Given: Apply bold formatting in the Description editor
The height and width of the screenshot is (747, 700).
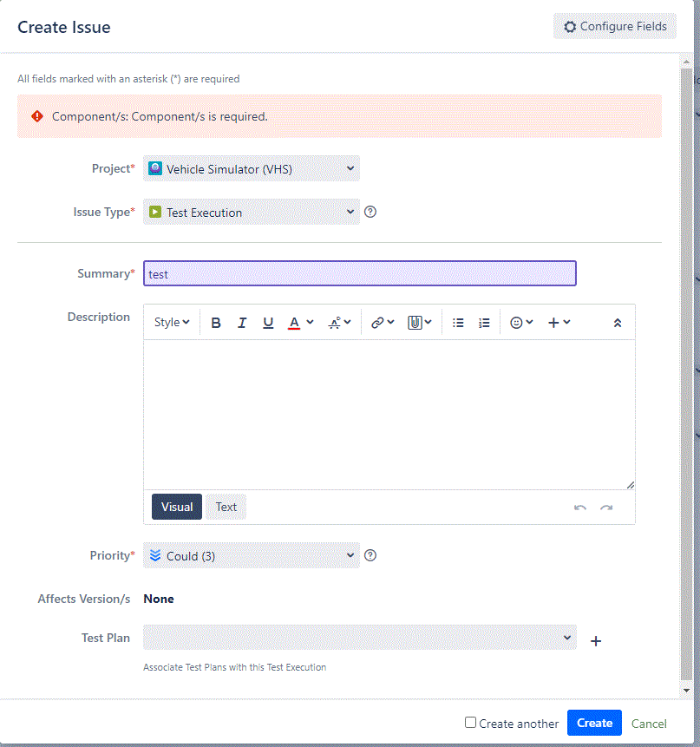Looking at the screenshot, I should point(216,322).
